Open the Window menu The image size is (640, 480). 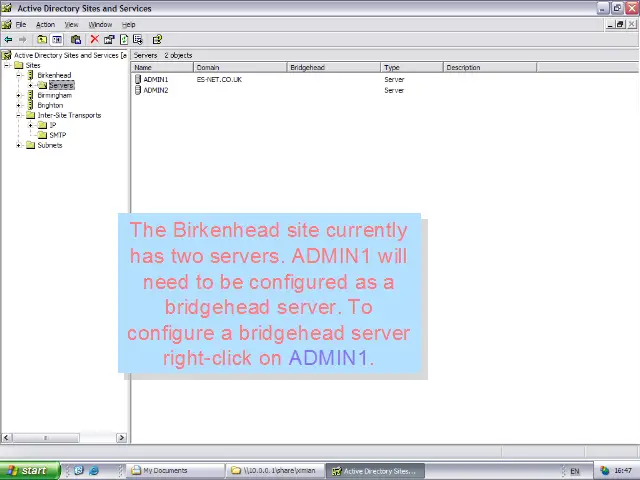coord(100,24)
